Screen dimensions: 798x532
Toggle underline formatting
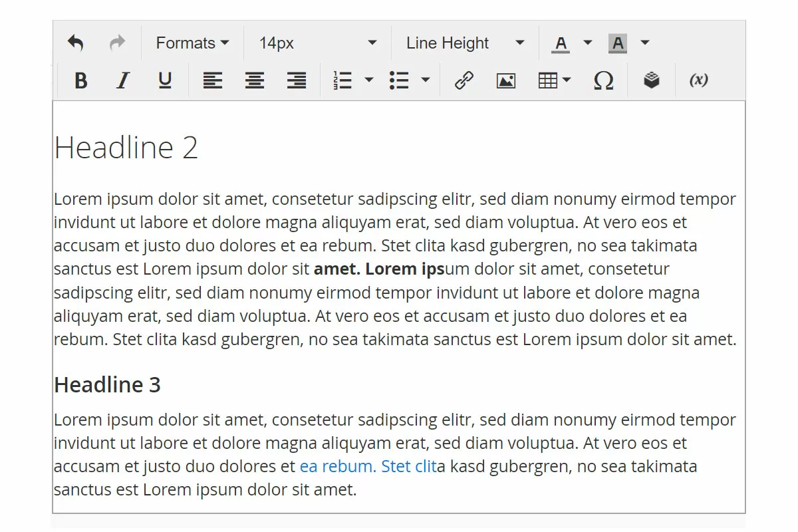[164, 80]
